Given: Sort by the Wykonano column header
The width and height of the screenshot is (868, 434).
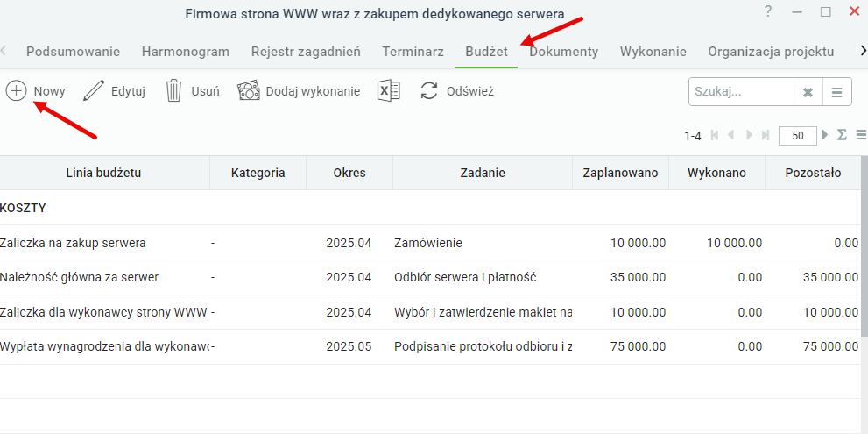Looking at the screenshot, I should point(716,173).
